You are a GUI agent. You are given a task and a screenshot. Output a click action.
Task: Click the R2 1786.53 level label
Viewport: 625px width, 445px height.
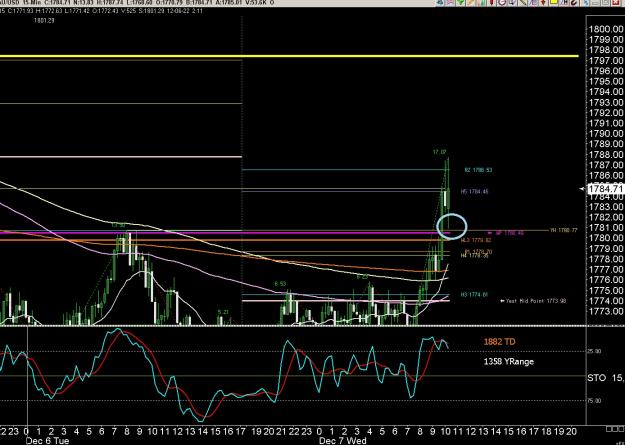coord(478,170)
